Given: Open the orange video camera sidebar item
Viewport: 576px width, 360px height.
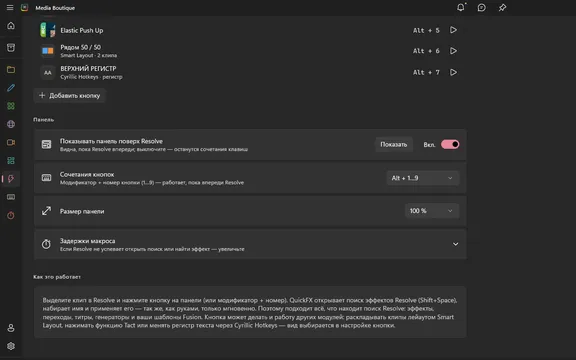Looking at the screenshot, I should (11, 143).
